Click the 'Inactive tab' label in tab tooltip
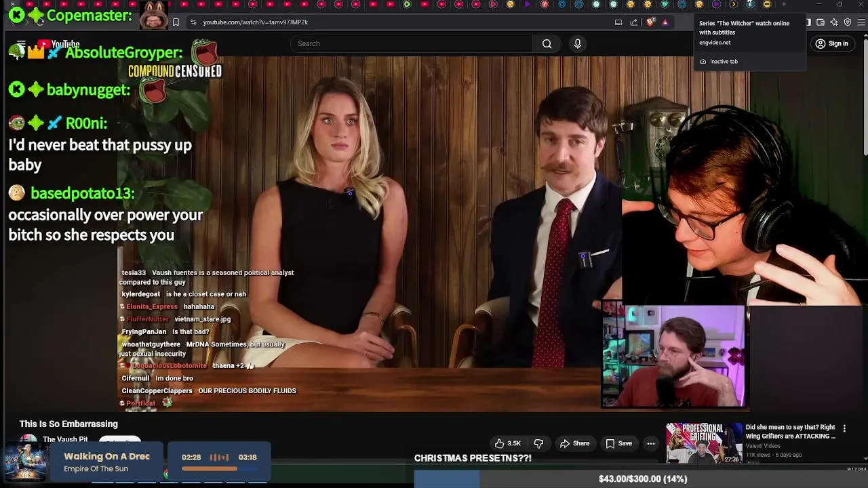This screenshot has width=868, height=488. click(724, 61)
